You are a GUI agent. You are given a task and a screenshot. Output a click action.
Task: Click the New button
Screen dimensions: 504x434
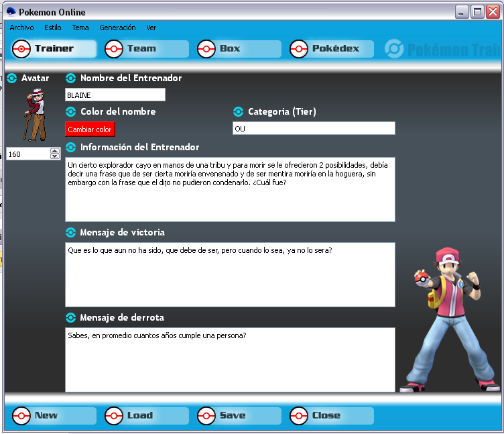point(54,416)
